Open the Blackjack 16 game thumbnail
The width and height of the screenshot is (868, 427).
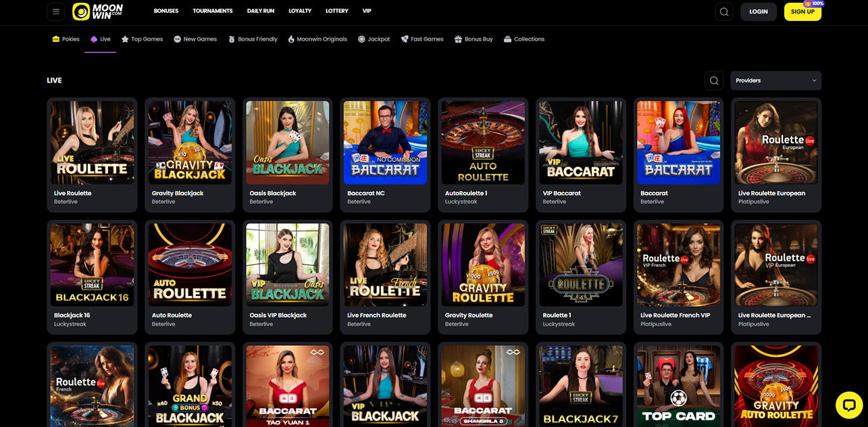tap(92, 265)
